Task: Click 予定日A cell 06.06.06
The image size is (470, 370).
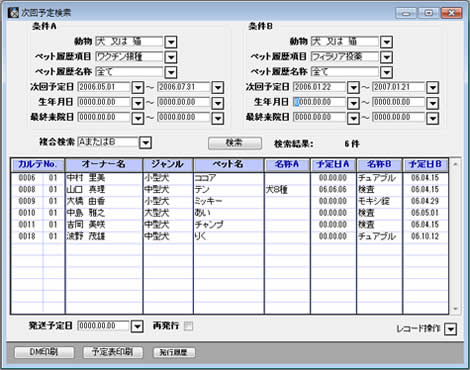Action: [x=333, y=190]
